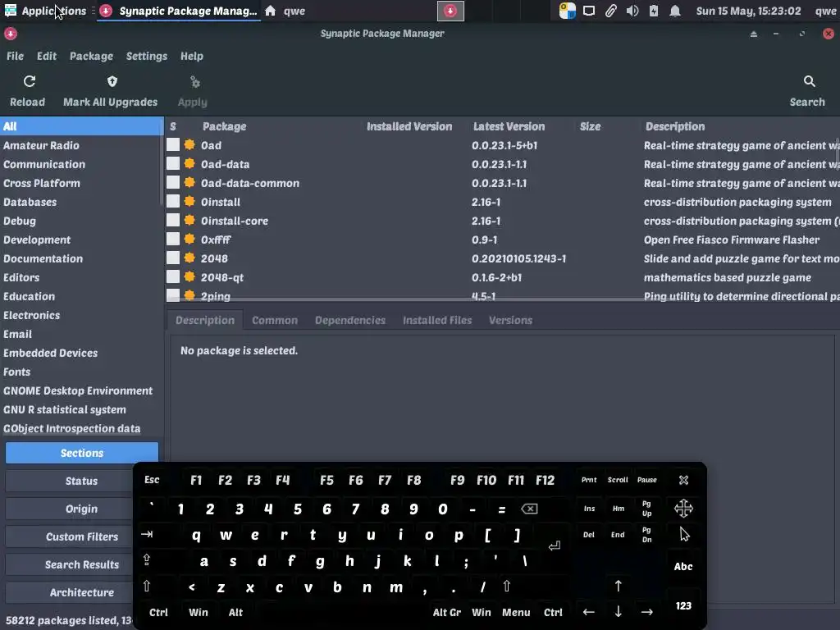The height and width of the screenshot is (630, 840).
Task: Open the File menu
Action: click(15, 56)
